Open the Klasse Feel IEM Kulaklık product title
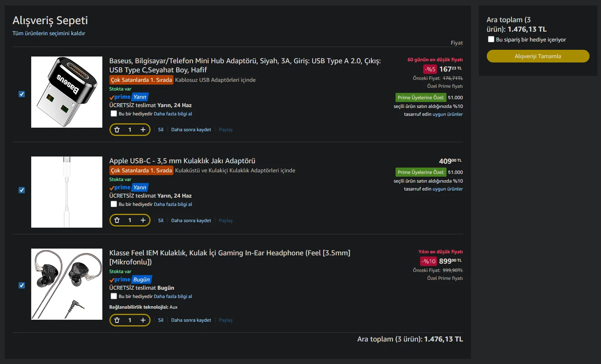Viewport: 601px width, 364px height. (230, 257)
